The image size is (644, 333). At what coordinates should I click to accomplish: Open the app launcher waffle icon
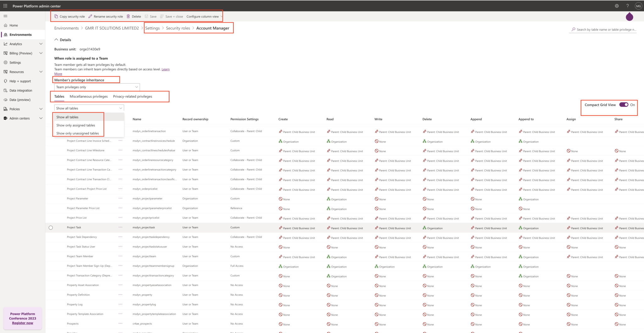click(x=5, y=6)
